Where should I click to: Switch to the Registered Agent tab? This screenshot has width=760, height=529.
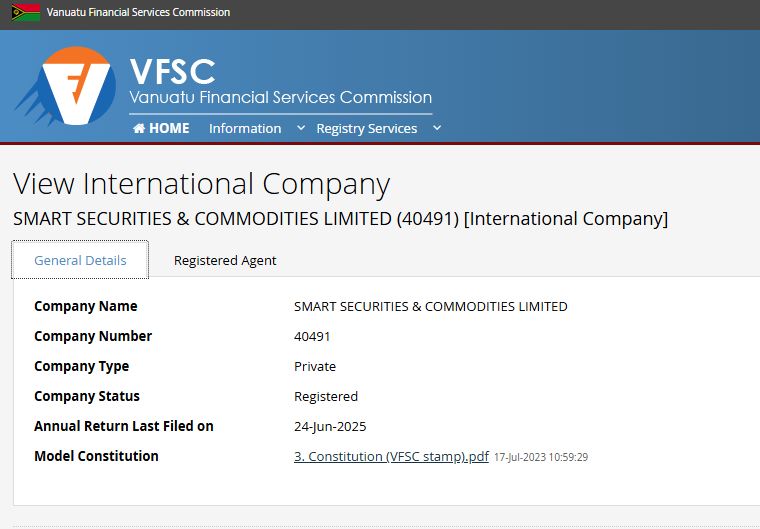225,260
